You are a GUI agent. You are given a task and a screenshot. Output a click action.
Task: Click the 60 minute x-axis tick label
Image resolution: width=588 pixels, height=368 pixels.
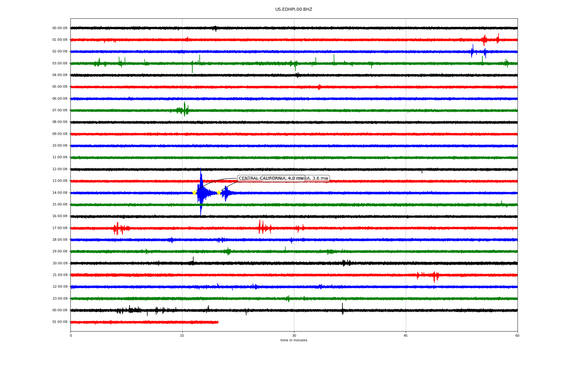point(517,335)
